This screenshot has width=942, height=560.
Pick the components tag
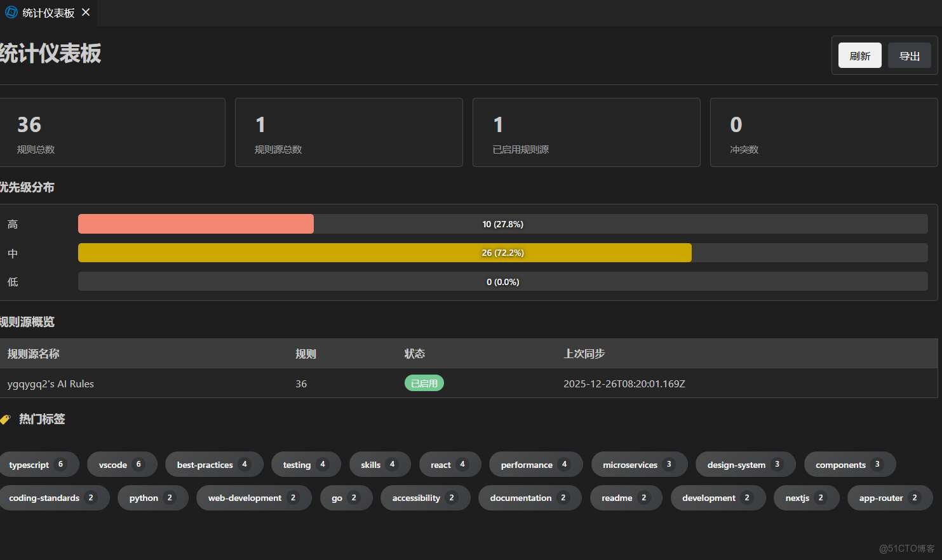click(850, 464)
